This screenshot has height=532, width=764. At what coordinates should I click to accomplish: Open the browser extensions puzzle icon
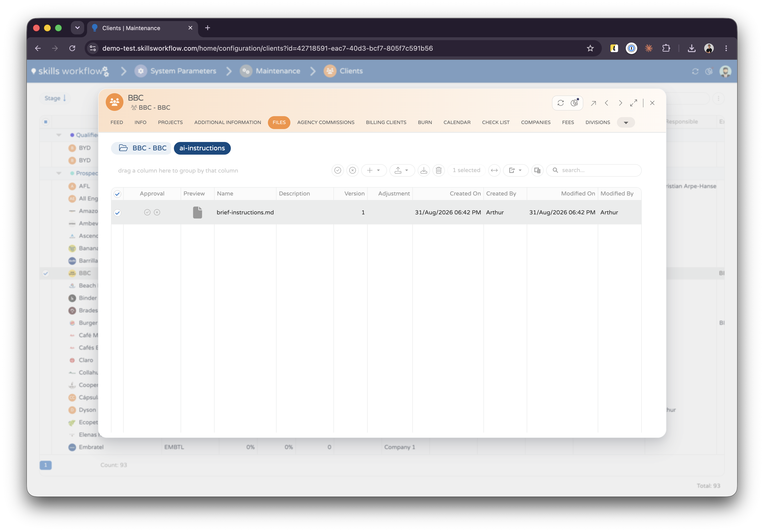coord(666,48)
